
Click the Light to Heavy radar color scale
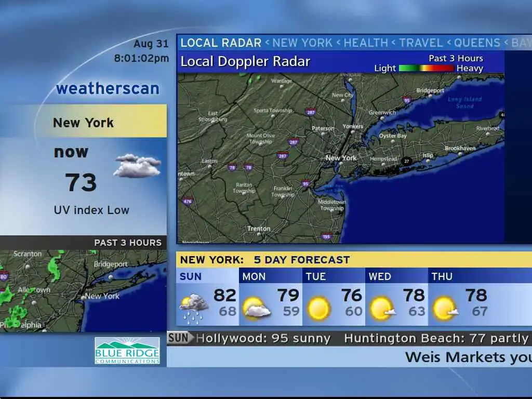(x=427, y=68)
